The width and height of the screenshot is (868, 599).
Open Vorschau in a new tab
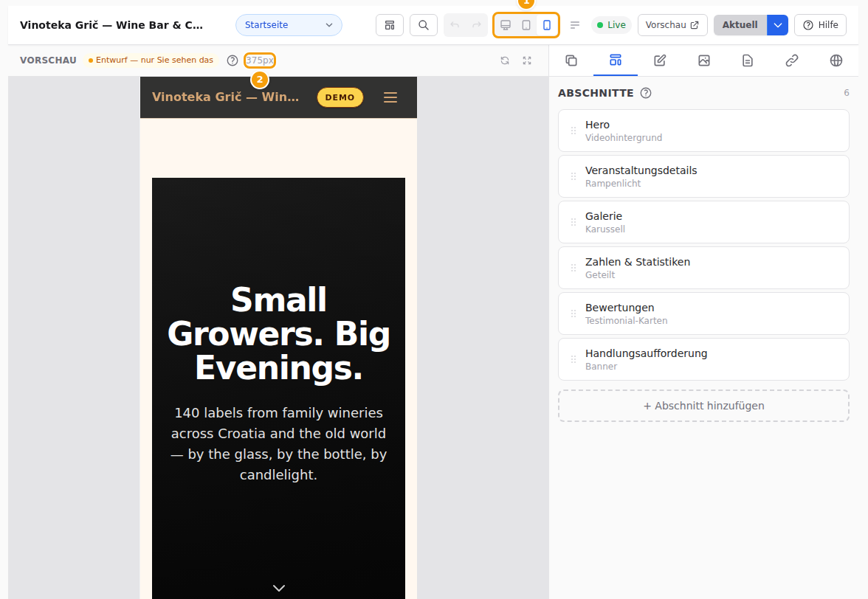coord(672,25)
